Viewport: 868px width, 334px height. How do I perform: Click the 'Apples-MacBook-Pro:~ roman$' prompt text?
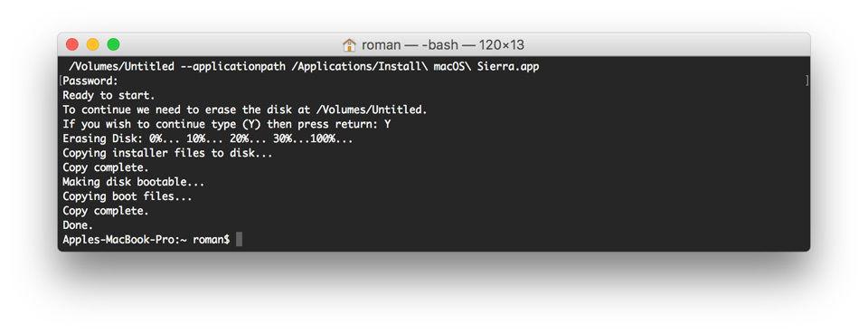pos(146,240)
